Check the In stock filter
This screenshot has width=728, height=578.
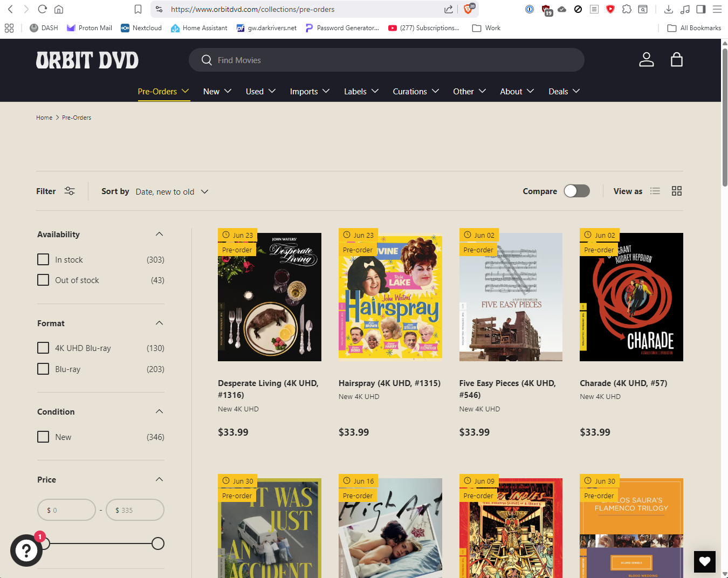[43, 259]
